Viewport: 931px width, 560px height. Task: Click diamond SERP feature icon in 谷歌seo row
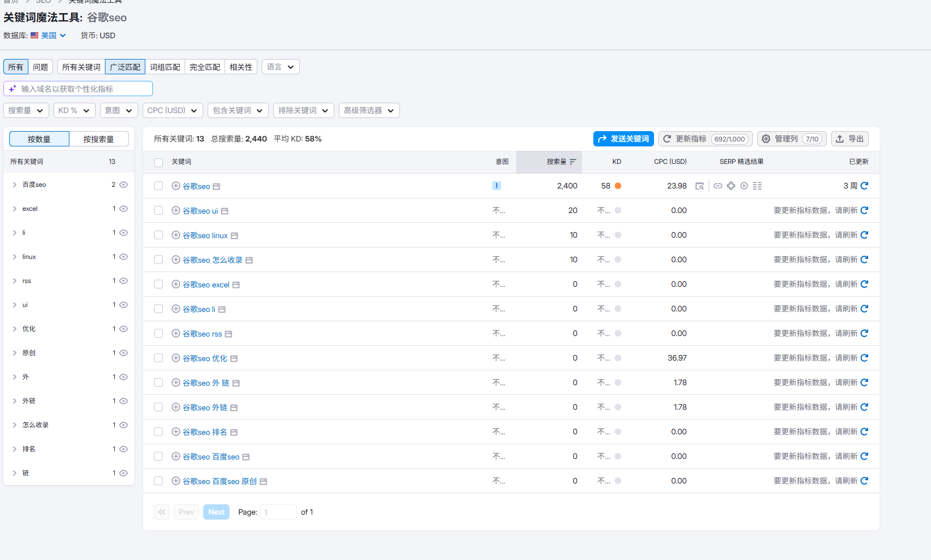[x=731, y=186]
